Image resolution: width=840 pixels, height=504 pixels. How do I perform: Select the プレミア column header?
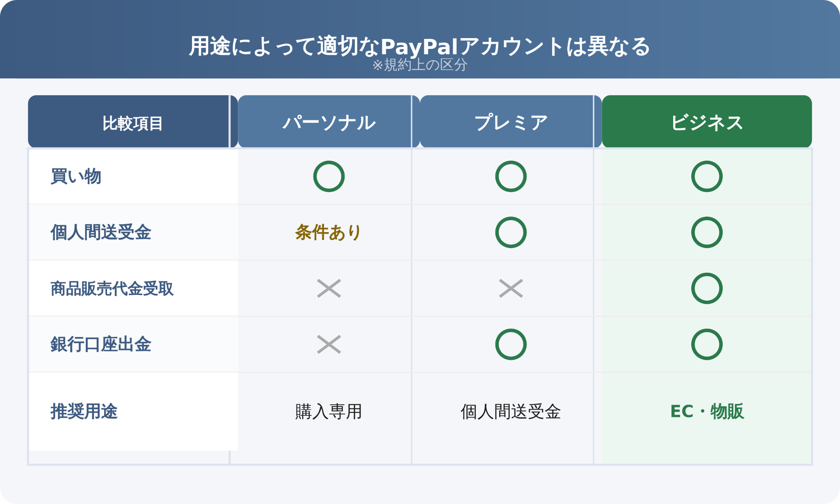511,121
